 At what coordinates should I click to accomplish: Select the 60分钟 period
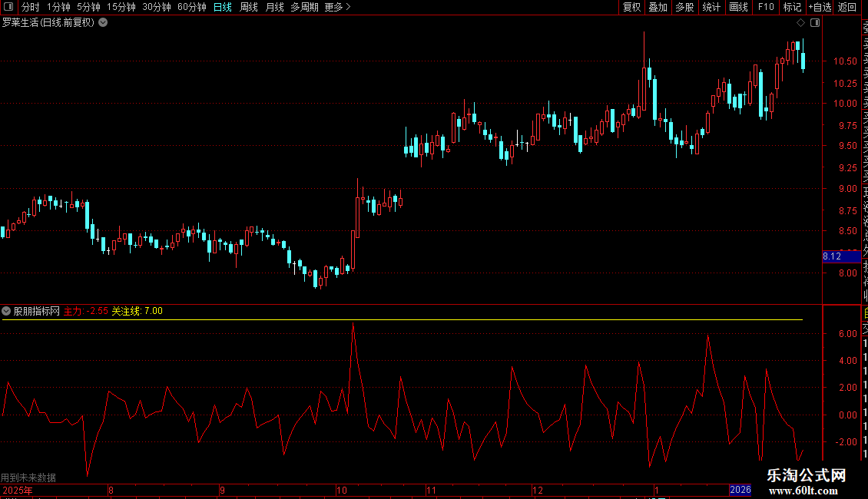tap(192, 7)
